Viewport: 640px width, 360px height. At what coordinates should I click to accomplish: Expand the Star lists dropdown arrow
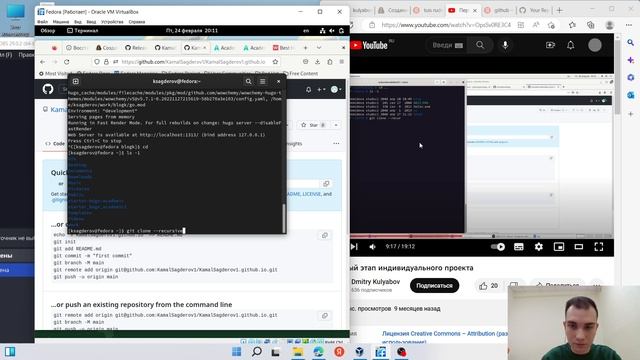click(x=336, y=125)
